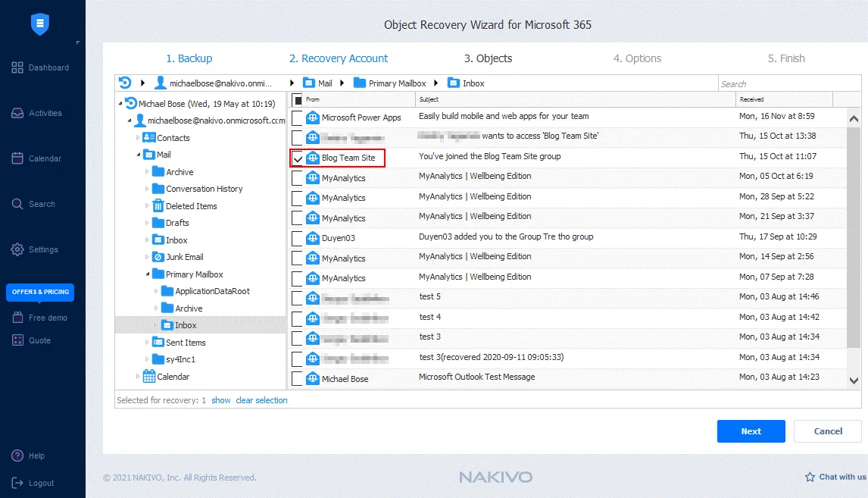Image resolution: width=868 pixels, height=498 pixels.
Task: Click the Search magnifier in sidebar
Action: click(x=17, y=204)
